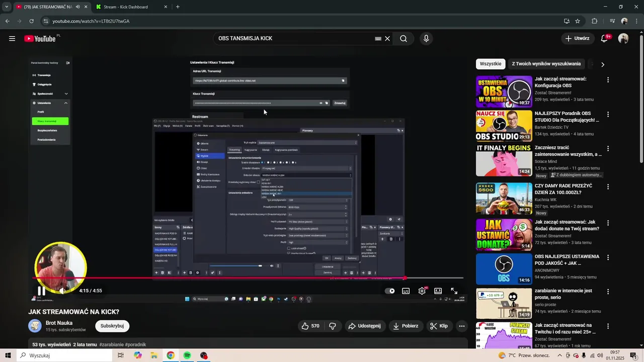Toggle subtitles in the video player
Image resolution: width=644 pixels, height=362 pixels.
pyautogui.click(x=406, y=291)
